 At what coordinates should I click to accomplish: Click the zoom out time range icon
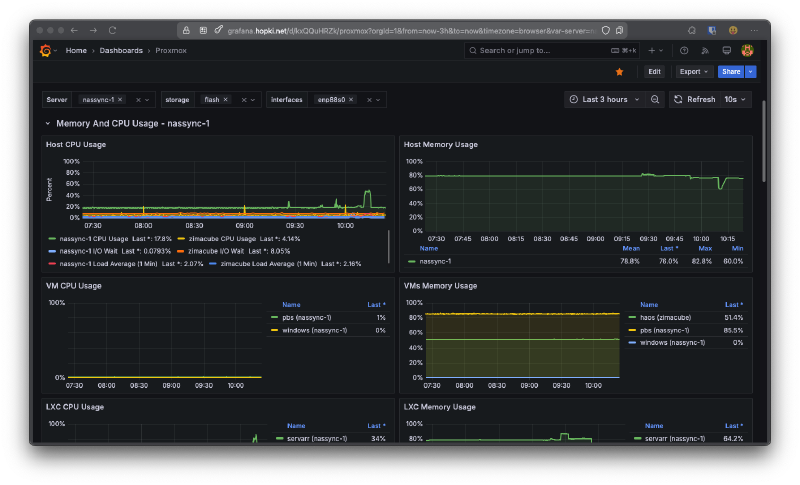coord(655,100)
